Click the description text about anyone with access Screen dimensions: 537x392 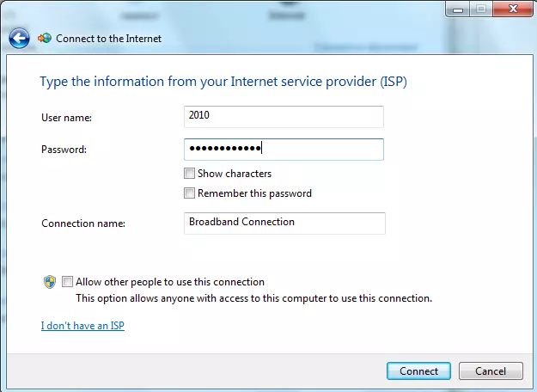253,299
